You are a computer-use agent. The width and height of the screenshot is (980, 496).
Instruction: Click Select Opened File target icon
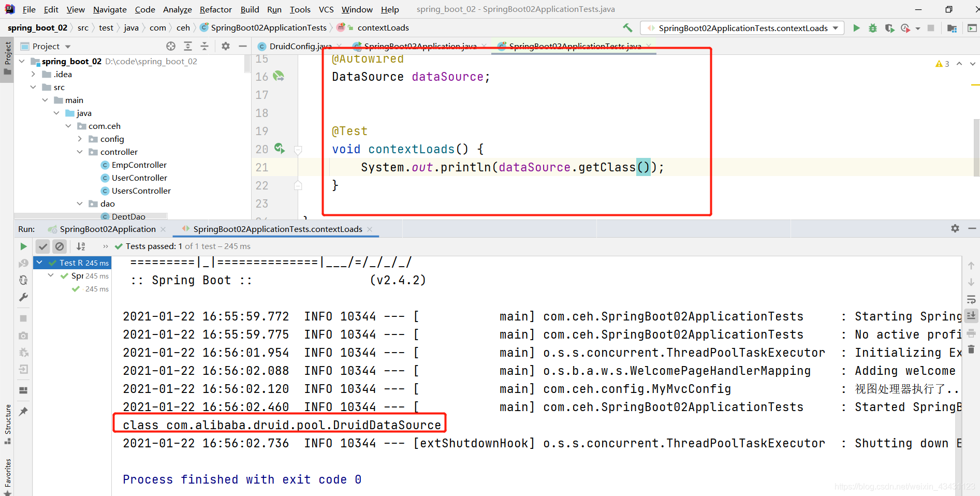point(171,46)
